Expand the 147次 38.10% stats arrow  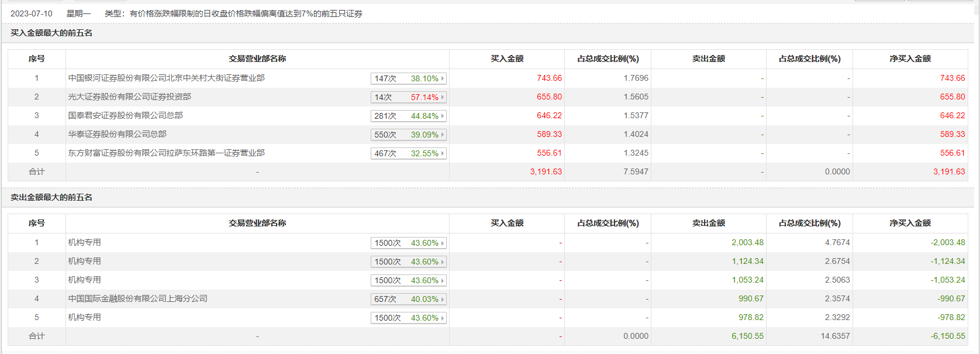(443, 78)
